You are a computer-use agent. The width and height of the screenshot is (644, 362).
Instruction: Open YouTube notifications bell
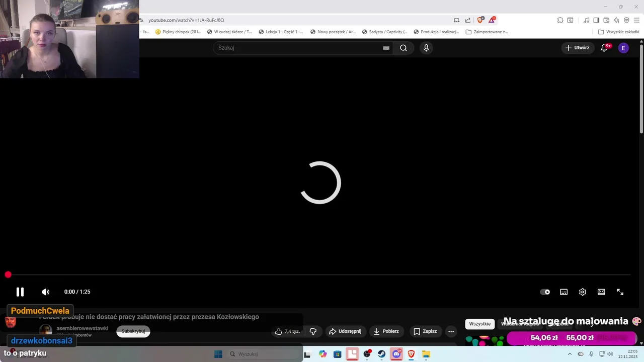pos(605,48)
